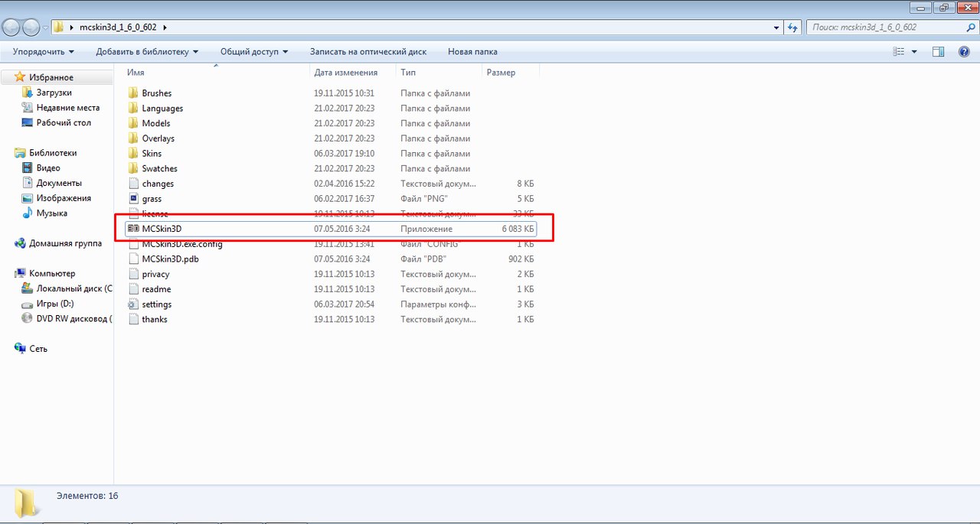Image resolution: width=980 pixels, height=524 pixels.
Task: Open the Help question mark button
Action: point(964,52)
